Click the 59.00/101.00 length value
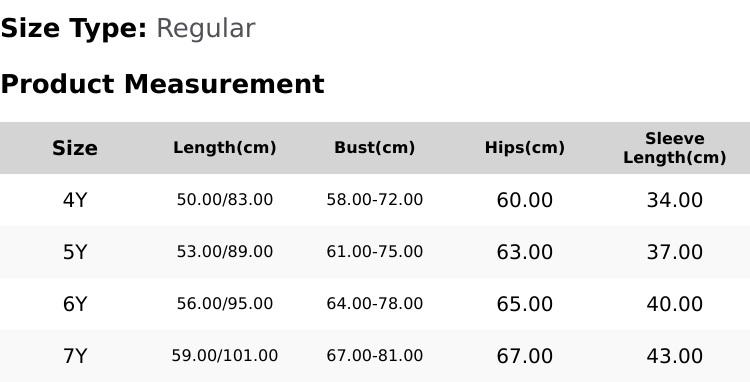 coord(225,356)
